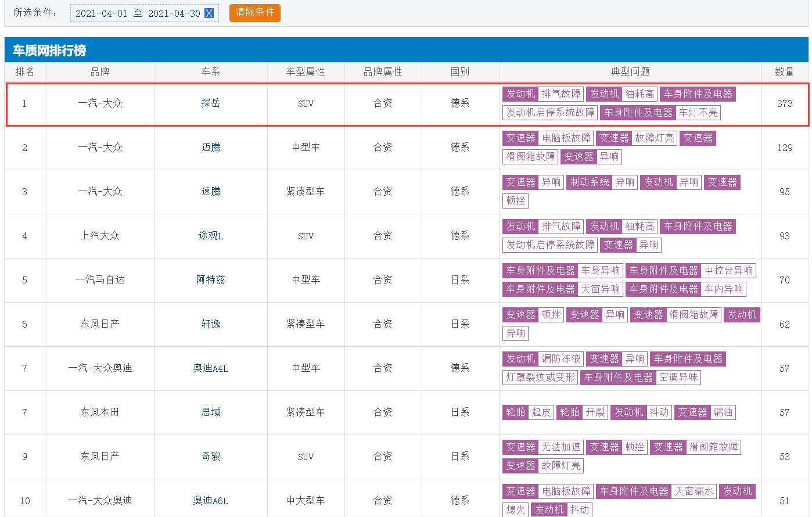Click the 漏防冻液 issue tag
Image resolution: width=812 pixels, height=517 pixels.
click(x=561, y=359)
